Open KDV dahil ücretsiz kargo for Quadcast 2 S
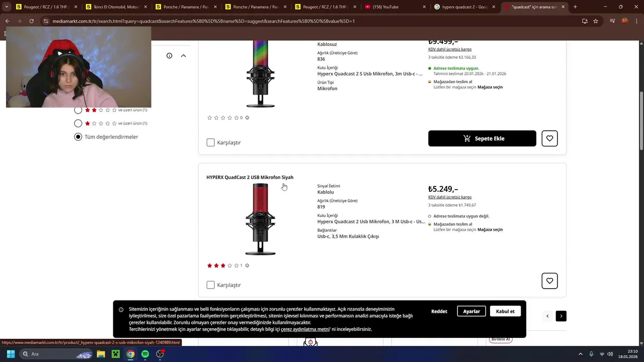 tap(450, 49)
